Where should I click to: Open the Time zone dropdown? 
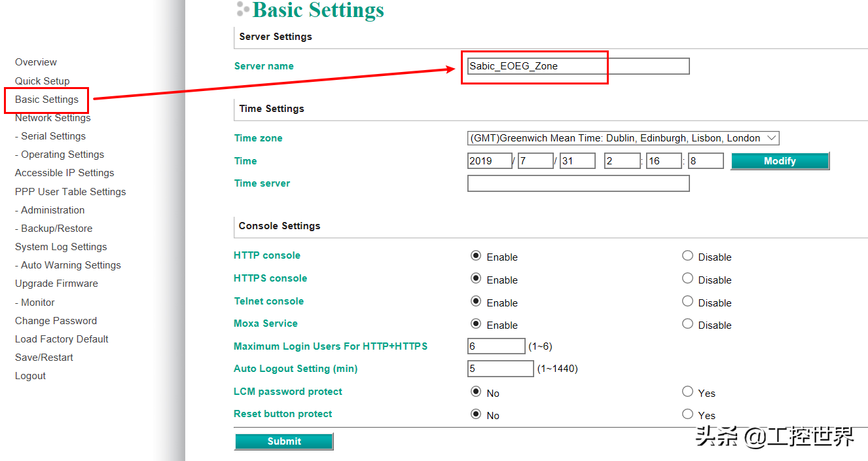point(623,138)
